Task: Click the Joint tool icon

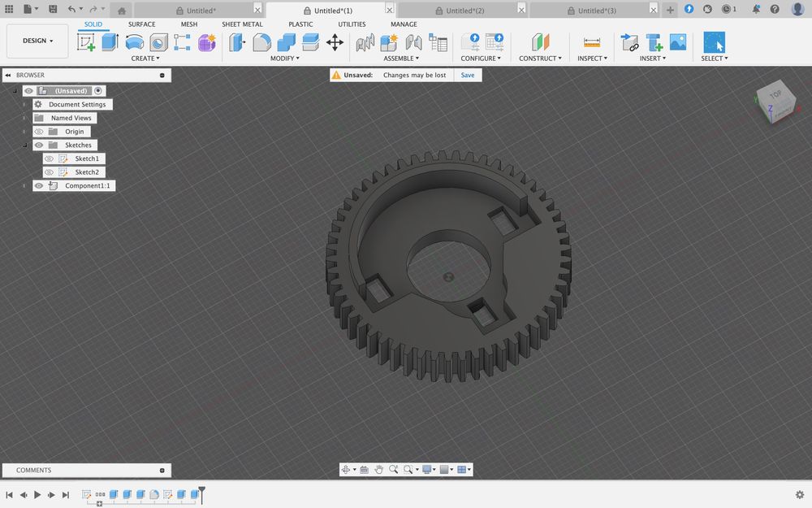Action: [x=414, y=42]
